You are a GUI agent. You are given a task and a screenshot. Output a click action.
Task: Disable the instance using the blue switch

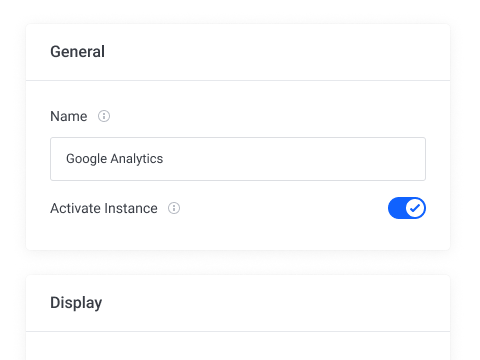(407, 208)
